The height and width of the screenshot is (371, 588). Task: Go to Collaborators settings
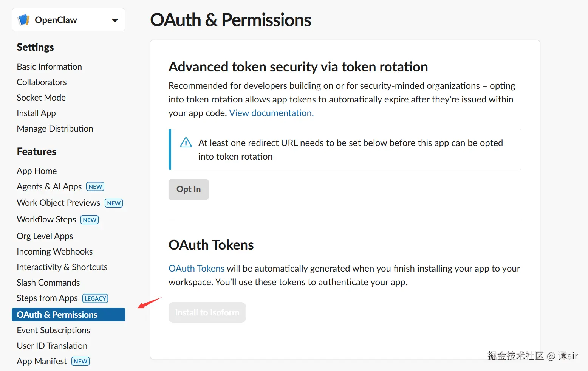pos(42,82)
